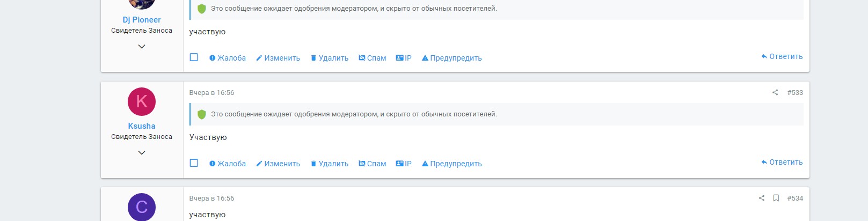Reply to Ksusha's post with Ответить
Image resolution: width=868 pixels, height=221 pixels.
coord(782,162)
